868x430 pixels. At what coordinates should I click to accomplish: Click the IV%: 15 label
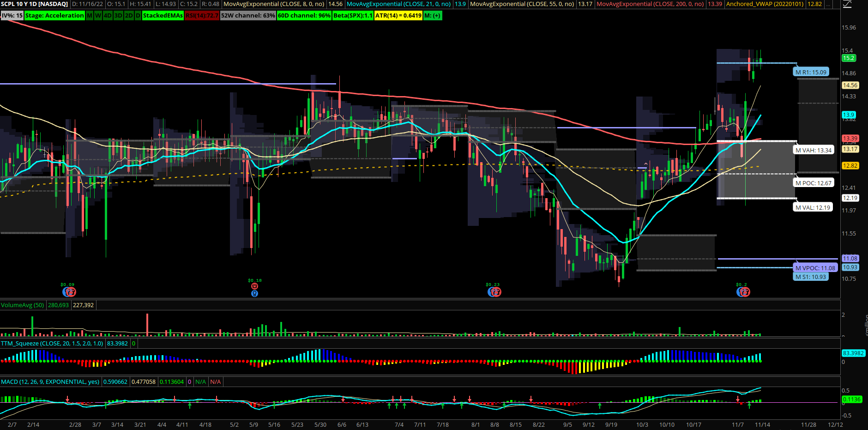point(12,15)
